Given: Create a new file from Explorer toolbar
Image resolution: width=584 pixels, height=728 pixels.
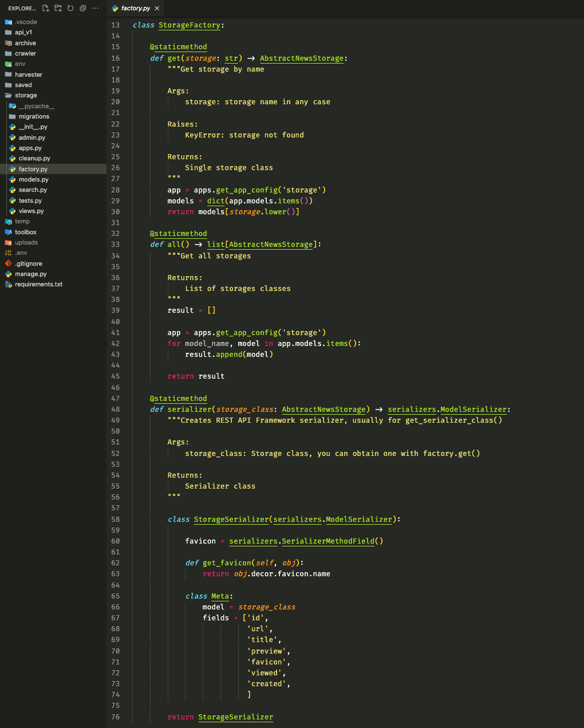Looking at the screenshot, I should 46,9.
